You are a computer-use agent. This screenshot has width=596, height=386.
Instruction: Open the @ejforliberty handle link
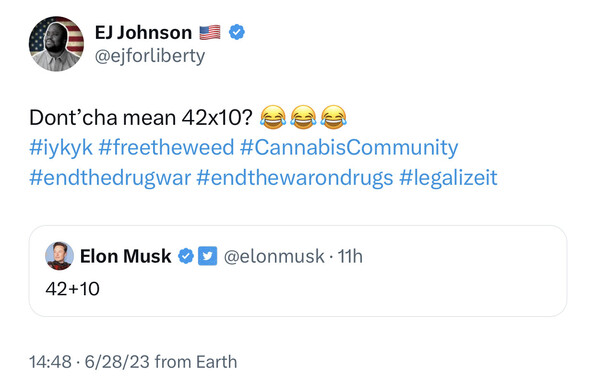coord(150,56)
